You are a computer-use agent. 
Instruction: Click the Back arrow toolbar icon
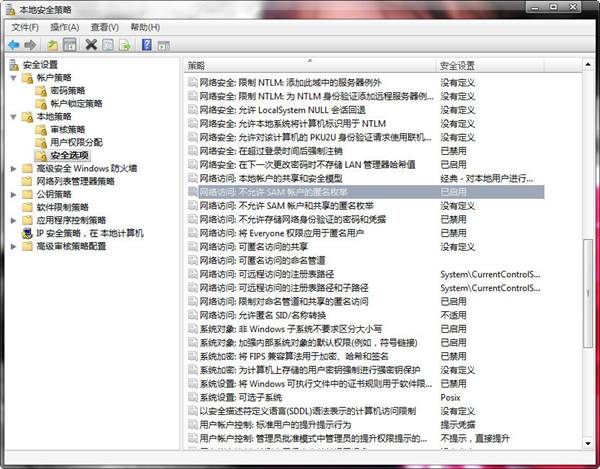(x=14, y=45)
